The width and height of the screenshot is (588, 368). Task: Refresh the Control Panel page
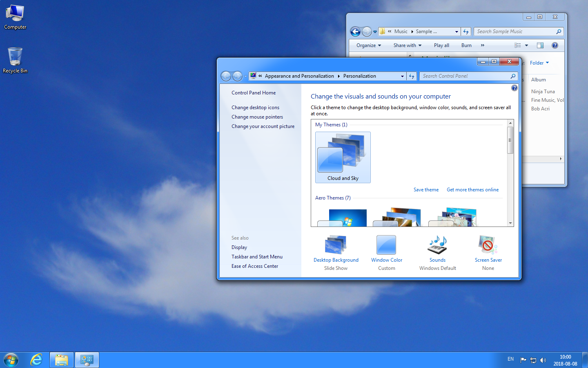pyautogui.click(x=412, y=76)
